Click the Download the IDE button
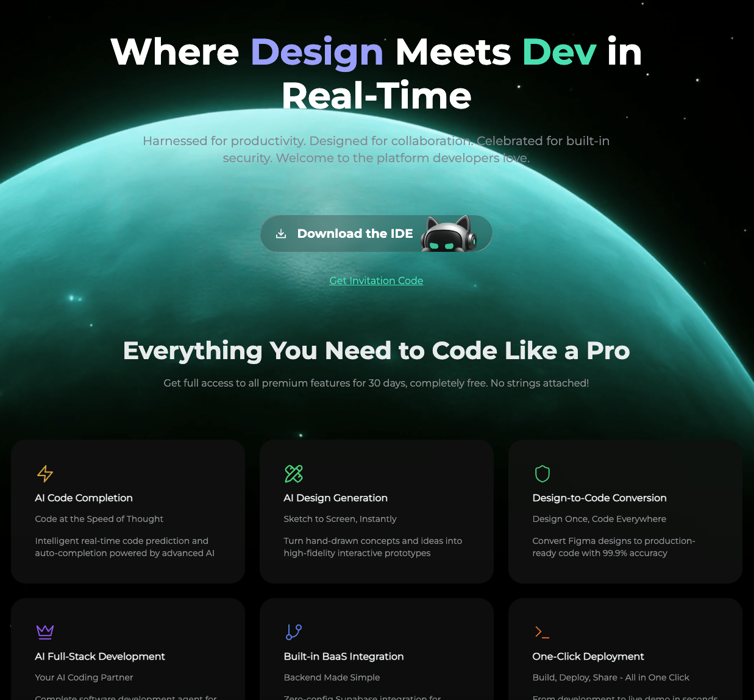This screenshot has height=700, width=754. pyautogui.click(x=376, y=234)
